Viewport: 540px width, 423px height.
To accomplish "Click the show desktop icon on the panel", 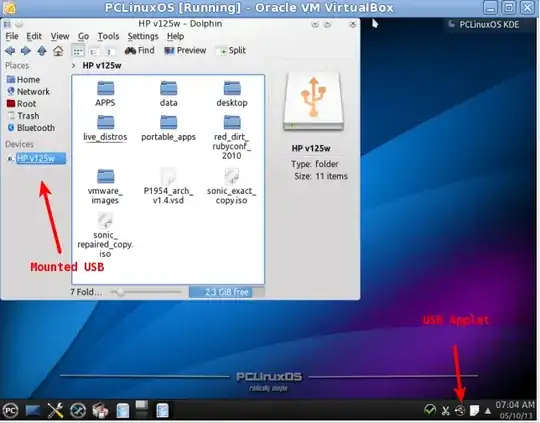I will click(32, 411).
